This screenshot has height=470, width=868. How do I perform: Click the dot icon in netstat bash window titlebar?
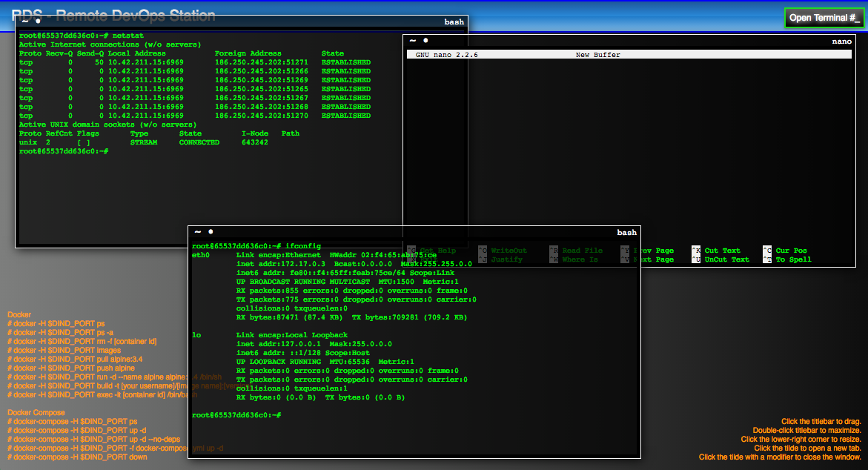tap(39, 21)
